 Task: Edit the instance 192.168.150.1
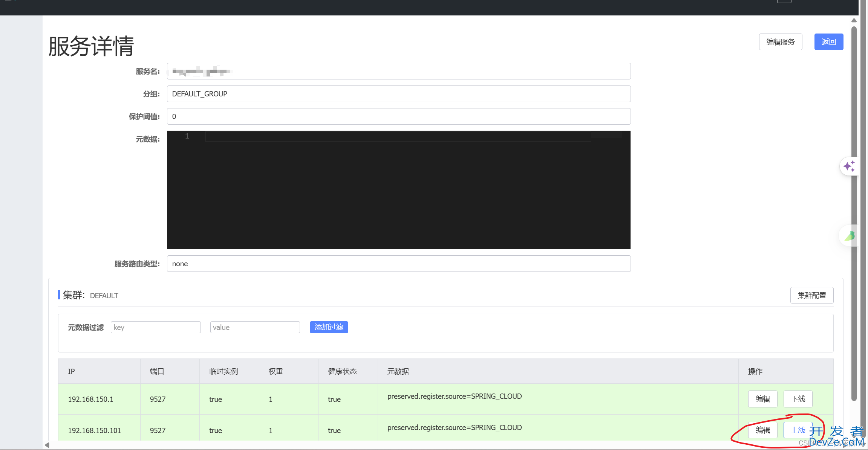pyautogui.click(x=762, y=399)
